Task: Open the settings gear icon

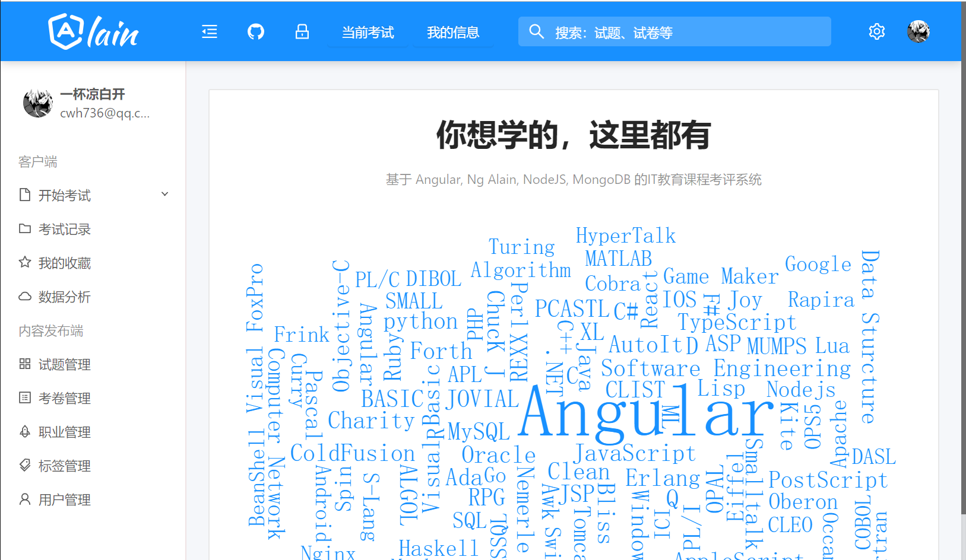Action: pos(876,32)
